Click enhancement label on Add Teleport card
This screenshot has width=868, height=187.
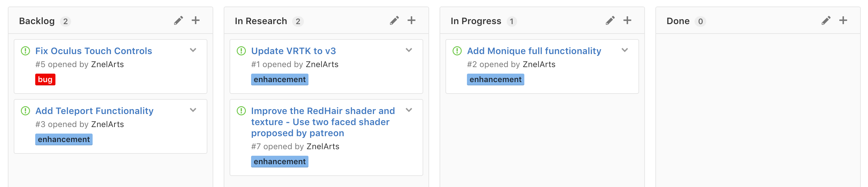pos(64,139)
